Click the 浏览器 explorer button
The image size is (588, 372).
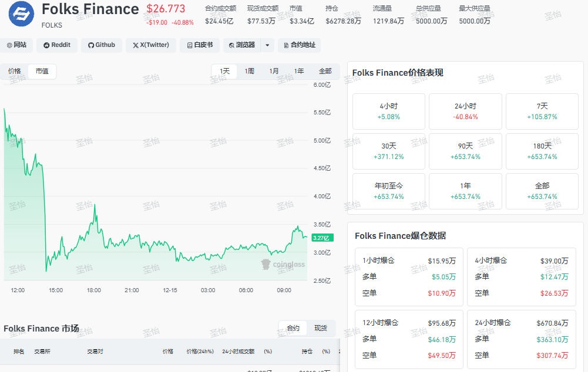242,45
